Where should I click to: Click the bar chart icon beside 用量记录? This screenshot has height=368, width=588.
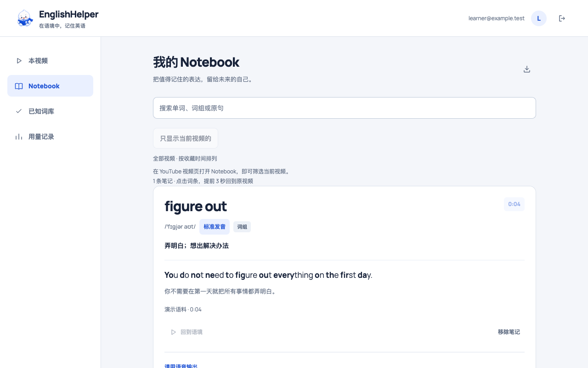coord(19,137)
